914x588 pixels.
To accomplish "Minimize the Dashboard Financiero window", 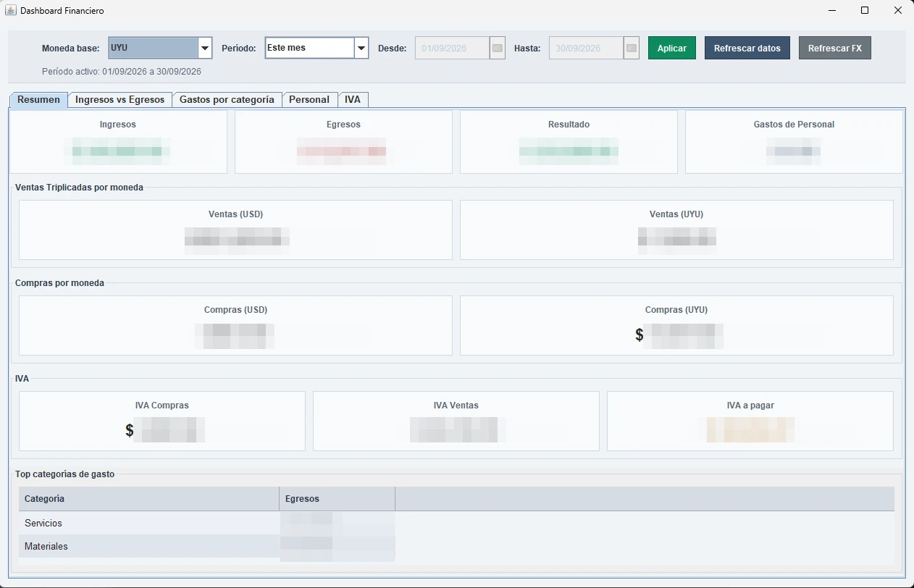I will pos(832,11).
